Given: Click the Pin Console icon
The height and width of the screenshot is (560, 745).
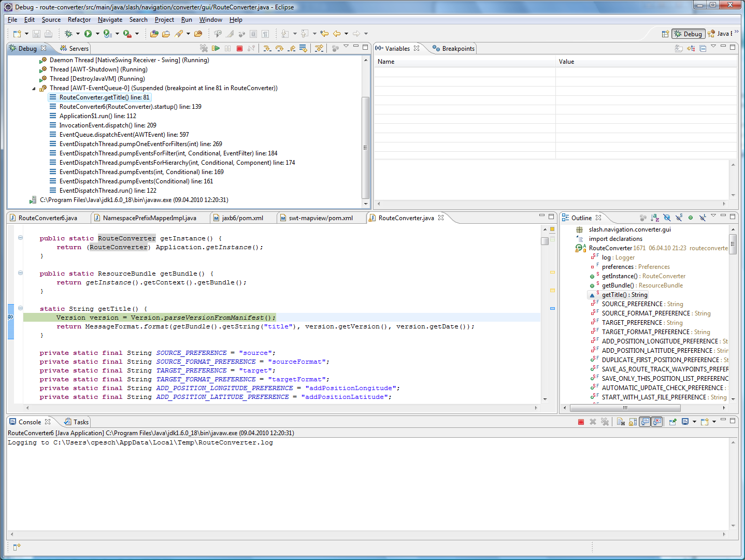Looking at the screenshot, I should pyautogui.click(x=672, y=422).
